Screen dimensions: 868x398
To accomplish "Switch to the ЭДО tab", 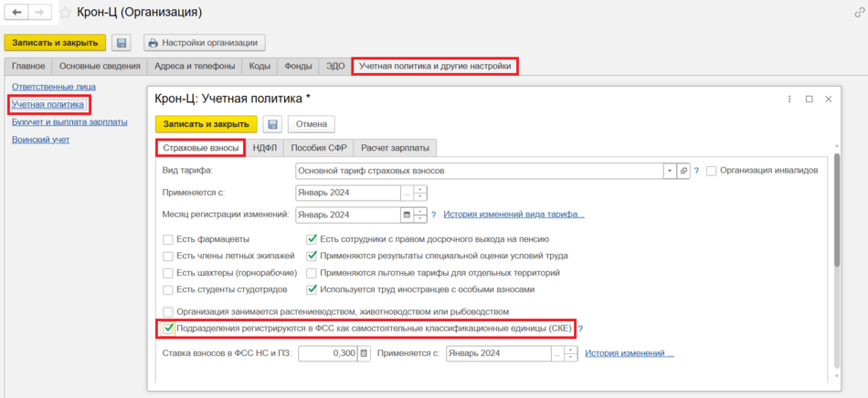I will tap(335, 67).
